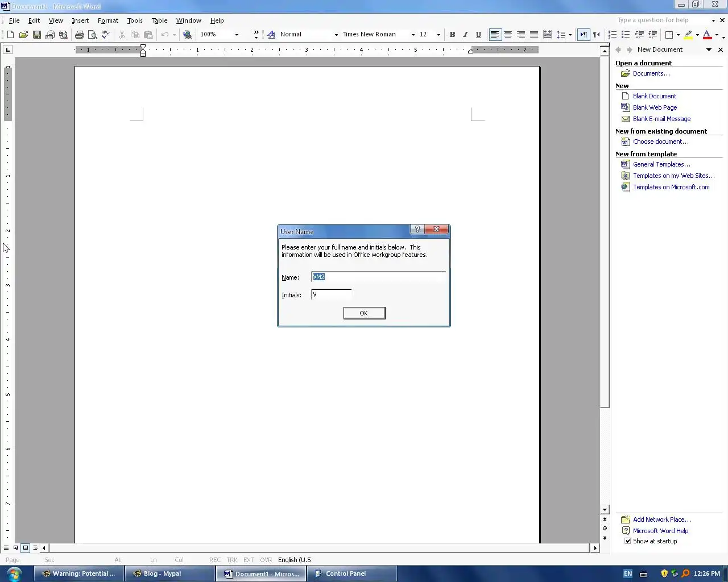Image resolution: width=728 pixels, height=582 pixels.
Task: Switch to Control Panel taskbar button
Action: pyautogui.click(x=351, y=573)
